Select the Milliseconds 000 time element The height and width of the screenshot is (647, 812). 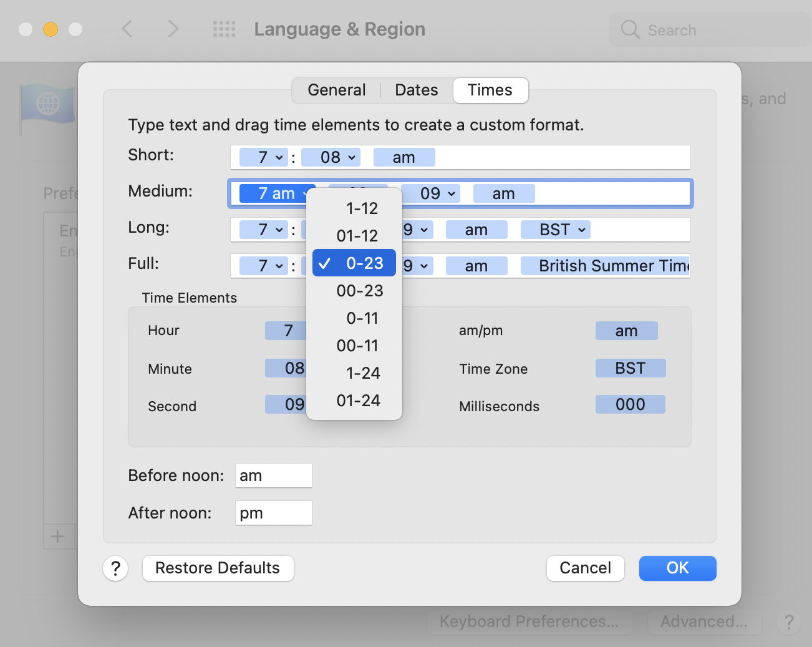(x=630, y=404)
